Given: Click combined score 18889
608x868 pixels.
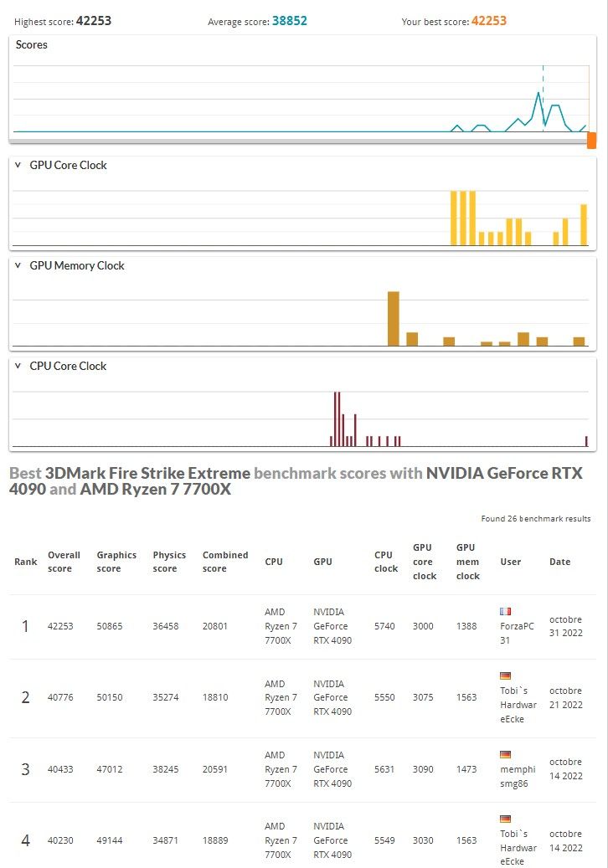Looking at the screenshot, I should [215, 840].
